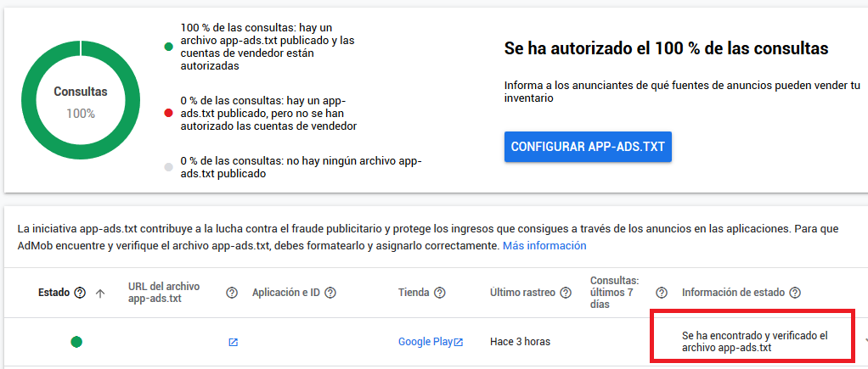Click the Último rastreo column header label
868x369 pixels.
pyautogui.click(x=522, y=294)
